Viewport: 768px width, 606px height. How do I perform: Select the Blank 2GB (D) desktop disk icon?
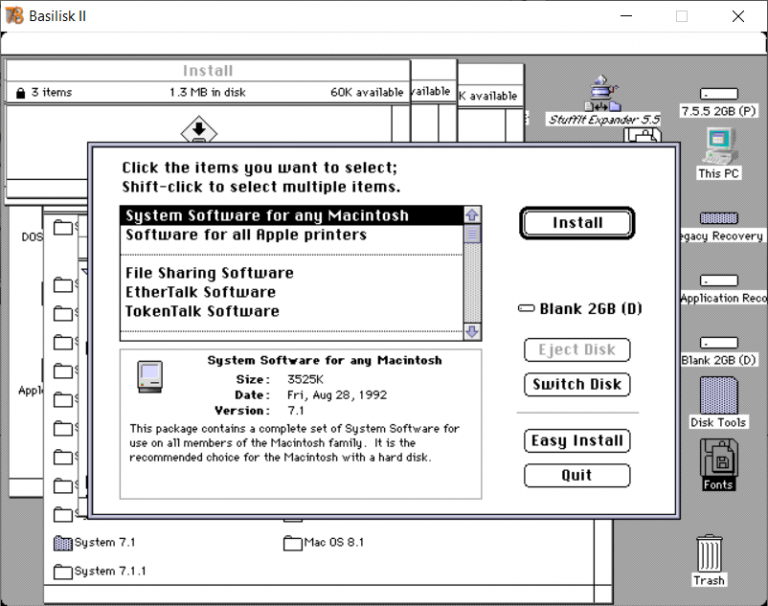[x=718, y=343]
